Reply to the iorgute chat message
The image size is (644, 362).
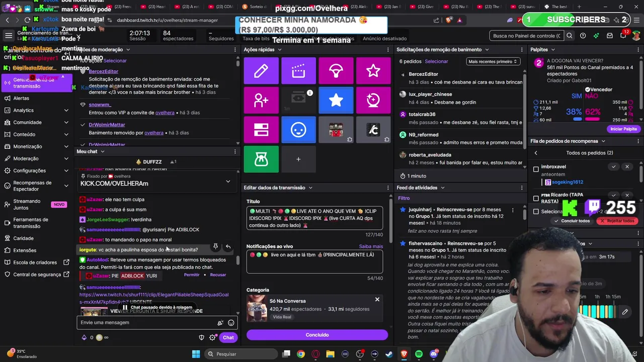228,246
